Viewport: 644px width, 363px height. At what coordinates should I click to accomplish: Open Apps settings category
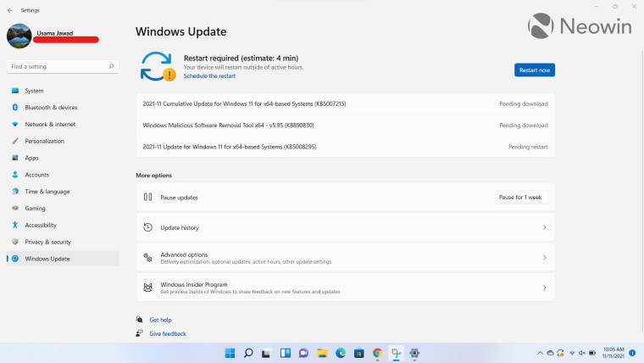pos(63,158)
